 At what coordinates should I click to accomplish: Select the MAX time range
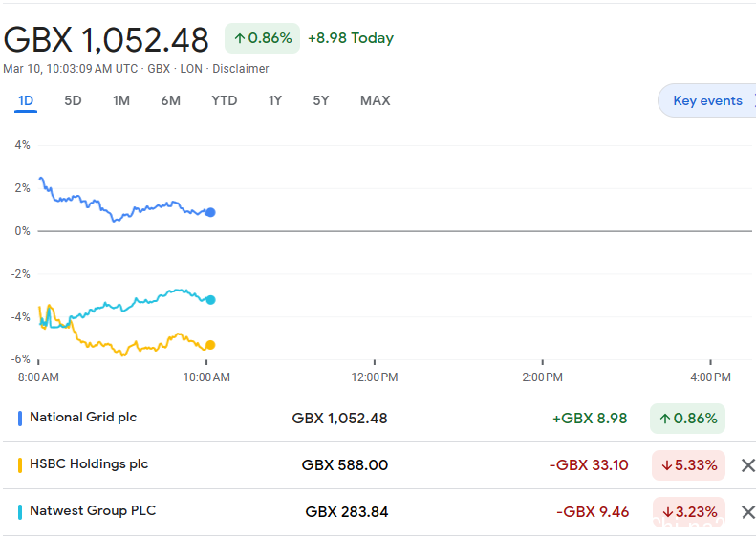(375, 100)
